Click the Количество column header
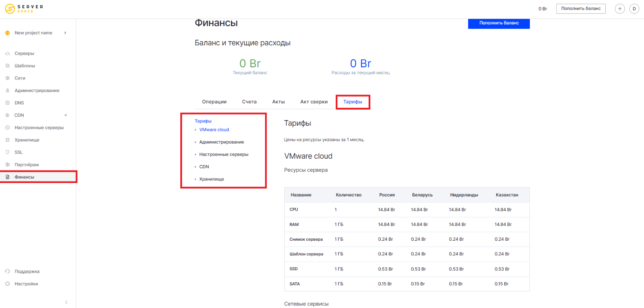The width and height of the screenshot is (644, 308). pyautogui.click(x=348, y=195)
